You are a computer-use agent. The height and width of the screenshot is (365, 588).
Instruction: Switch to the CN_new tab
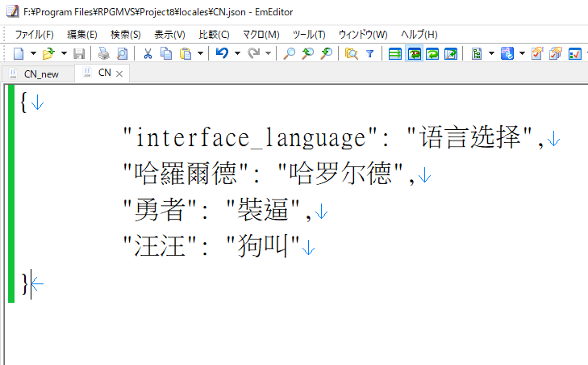(x=38, y=73)
